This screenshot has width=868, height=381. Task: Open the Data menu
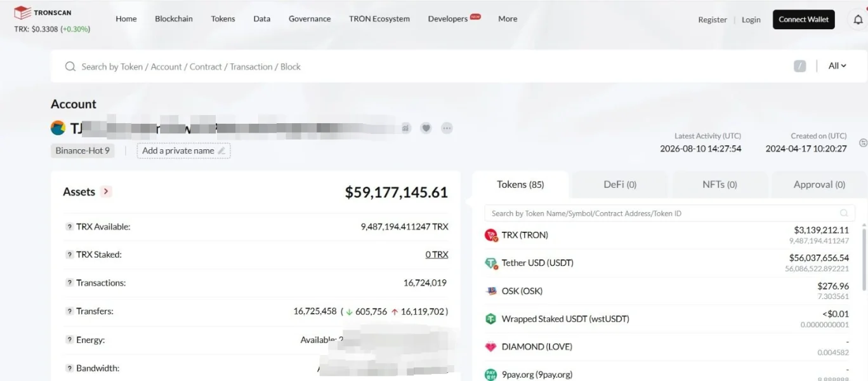click(x=262, y=19)
